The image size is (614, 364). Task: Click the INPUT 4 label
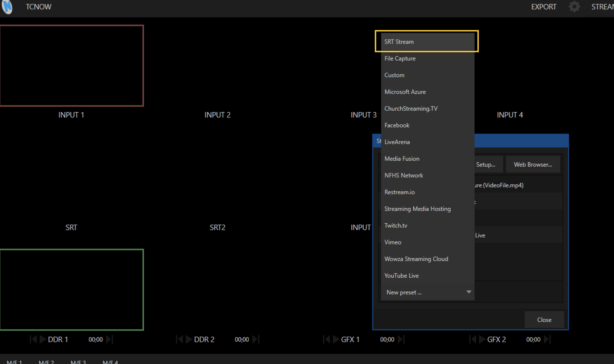510,115
